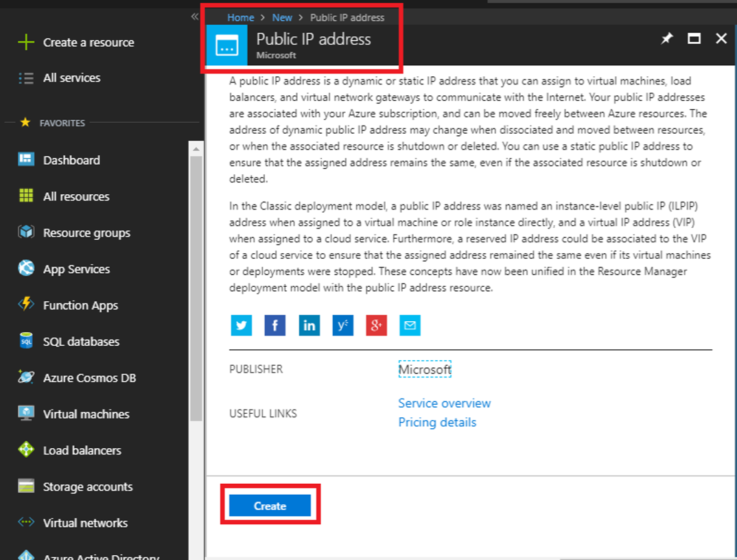Select App Services in favorites
This screenshot has width=737, height=560.
[x=77, y=269]
